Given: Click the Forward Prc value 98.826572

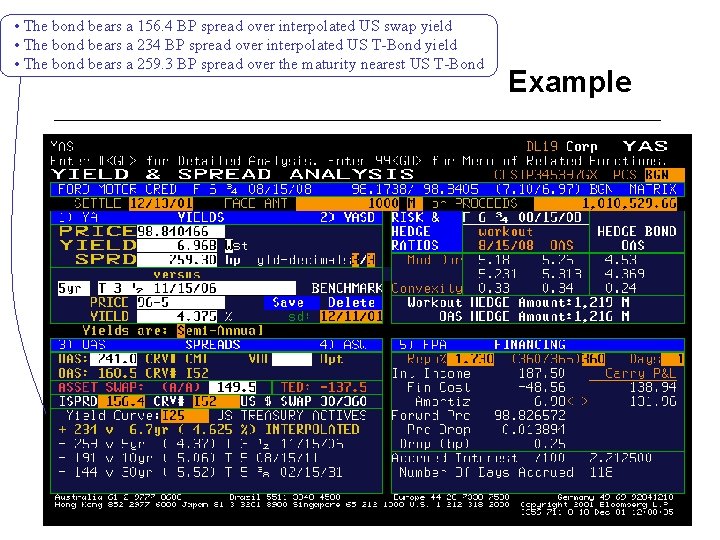Looking at the screenshot, I should click(x=530, y=416).
